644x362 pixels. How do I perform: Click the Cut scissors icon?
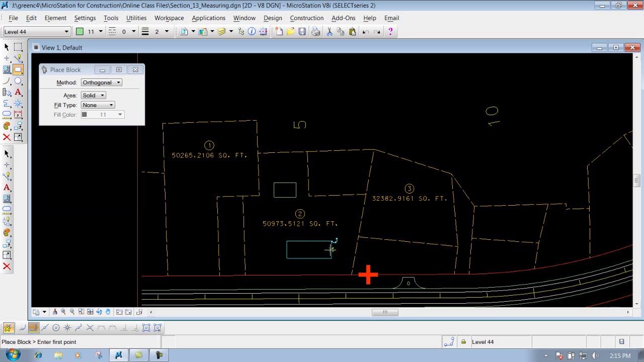[330, 32]
